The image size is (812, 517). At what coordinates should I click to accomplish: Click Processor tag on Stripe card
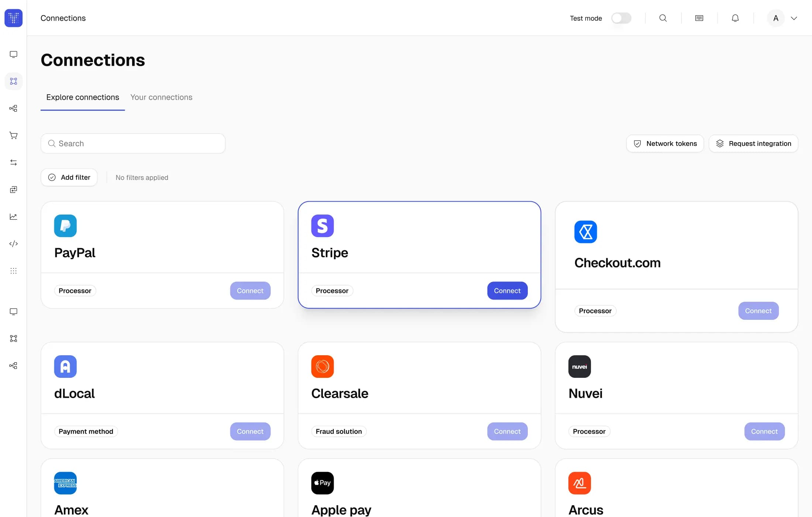332,291
